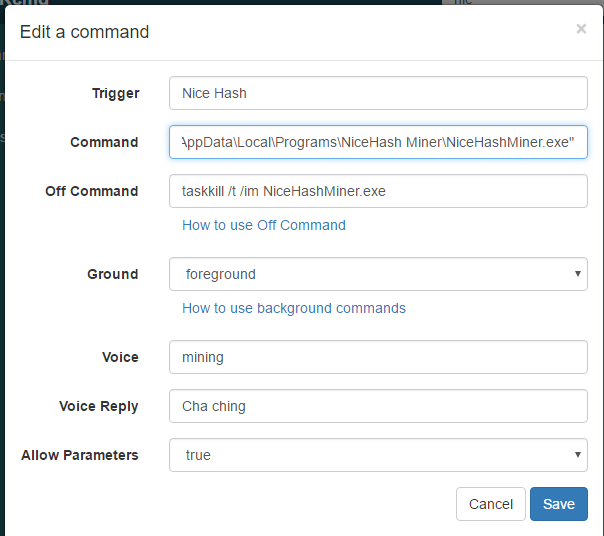Open the How to use Off Command link

(264, 225)
